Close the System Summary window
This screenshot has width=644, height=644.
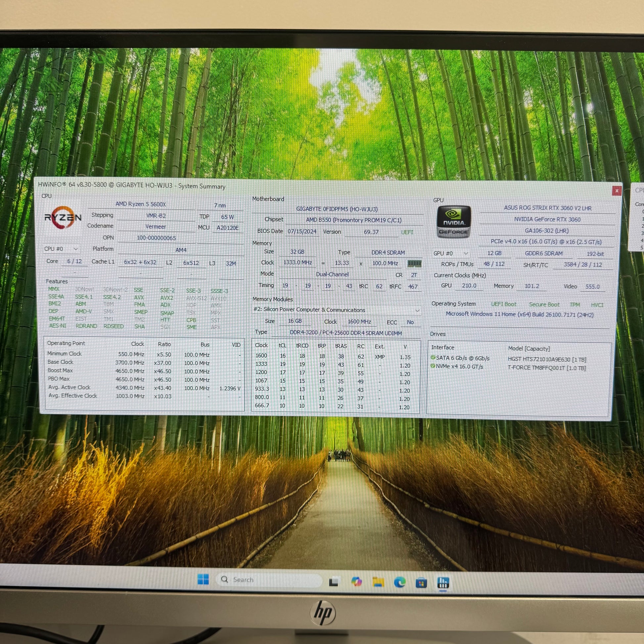click(x=616, y=191)
